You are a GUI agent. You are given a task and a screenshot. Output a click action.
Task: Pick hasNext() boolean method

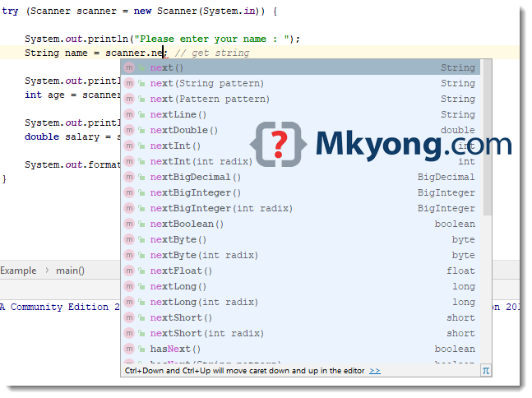[x=301, y=349]
